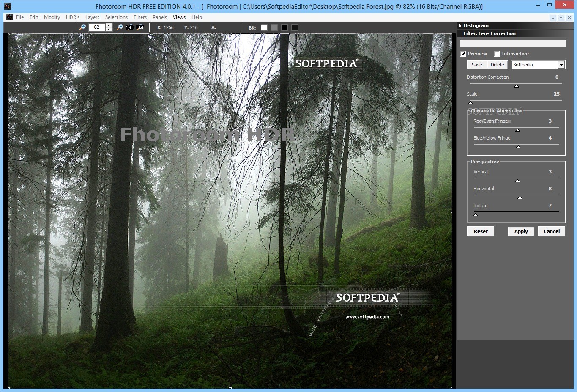
Task: Click the zoom in magnifier icon
Action: point(83,27)
